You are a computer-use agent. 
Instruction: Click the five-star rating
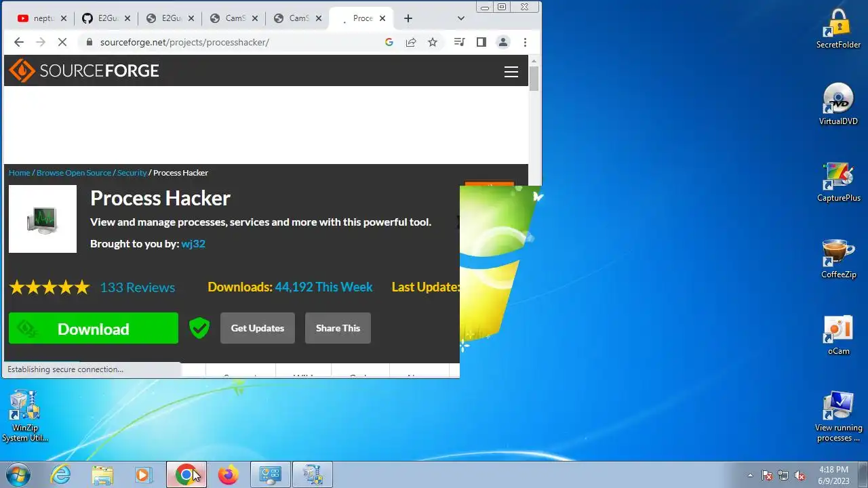[50, 287]
